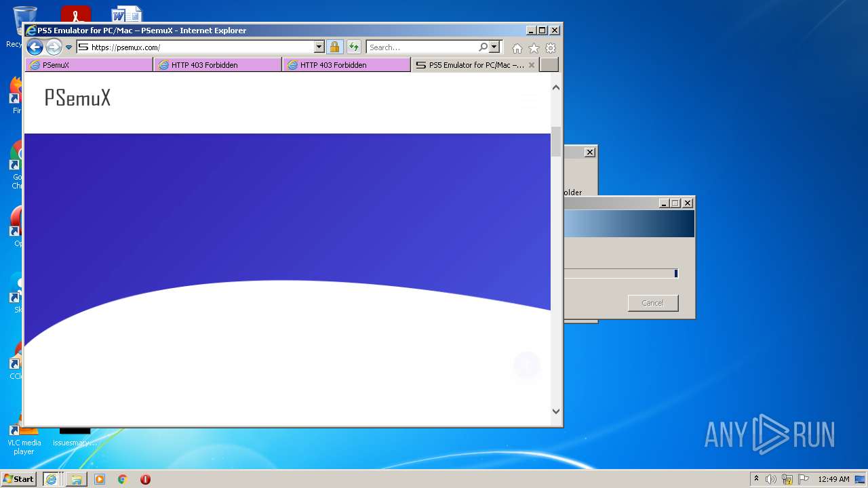This screenshot has height=488, width=868.
Task: Click Internet Explorer taskbar icon
Action: (52, 479)
